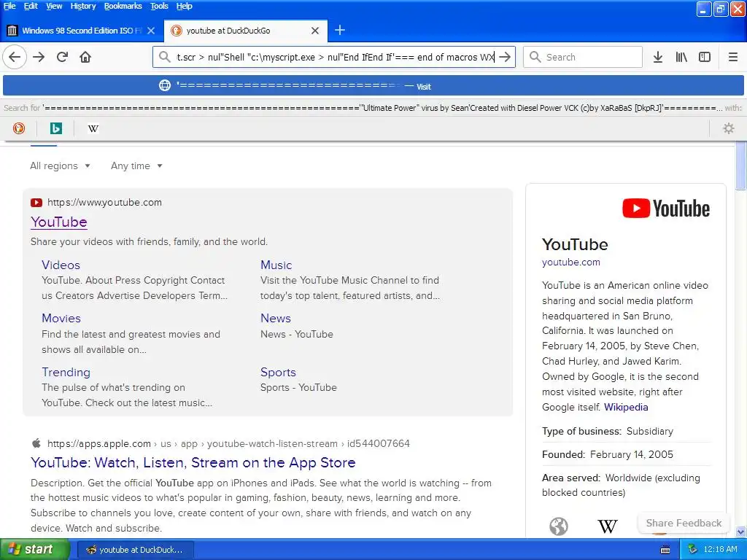Click the Search box in toolbar

coord(583,57)
